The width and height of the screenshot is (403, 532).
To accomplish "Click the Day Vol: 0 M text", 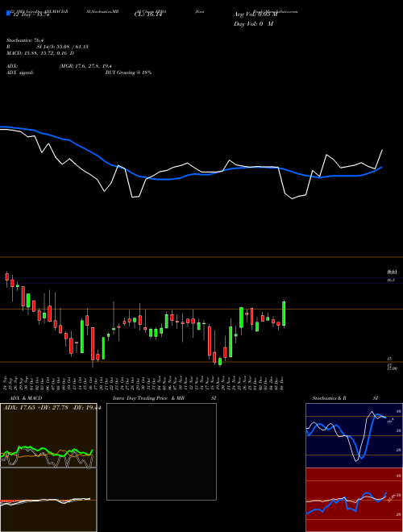I will click(x=253, y=24).
